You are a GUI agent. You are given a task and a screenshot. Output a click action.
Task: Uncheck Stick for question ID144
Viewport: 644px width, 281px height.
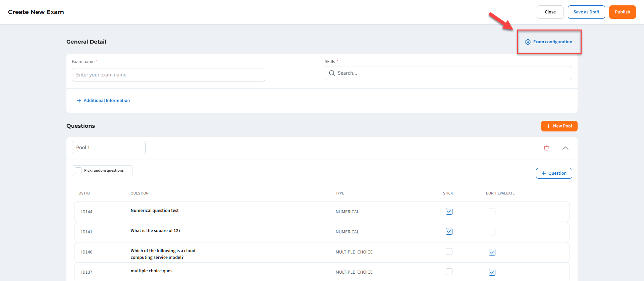(x=449, y=211)
